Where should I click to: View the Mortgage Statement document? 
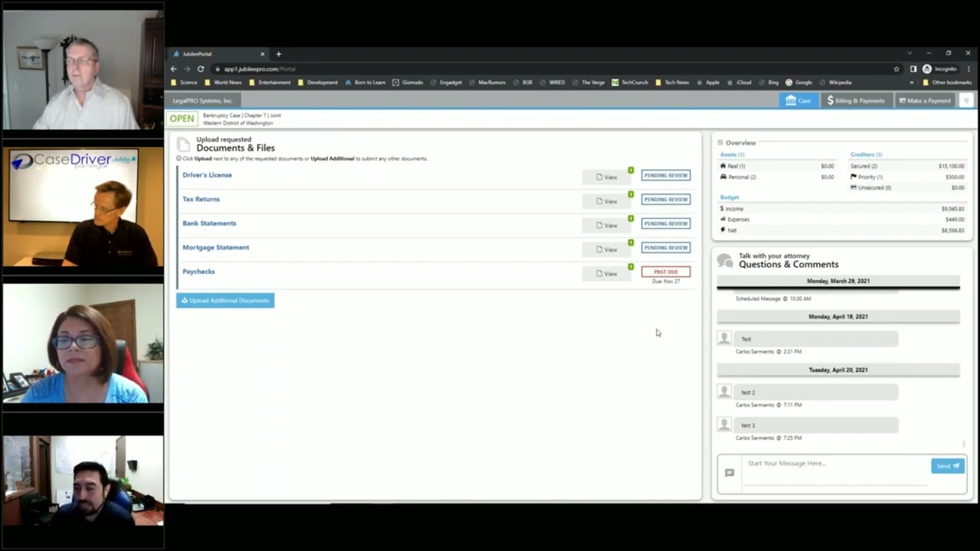[x=606, y=249]
